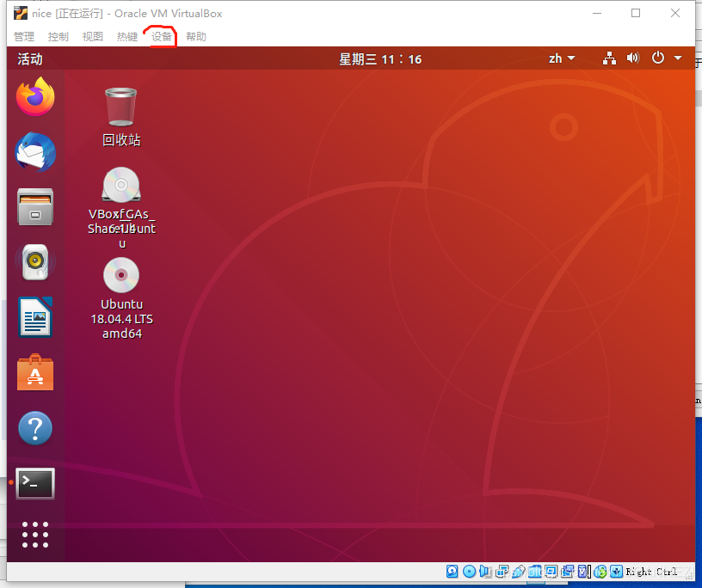Click the optical drive status icon

469,572
